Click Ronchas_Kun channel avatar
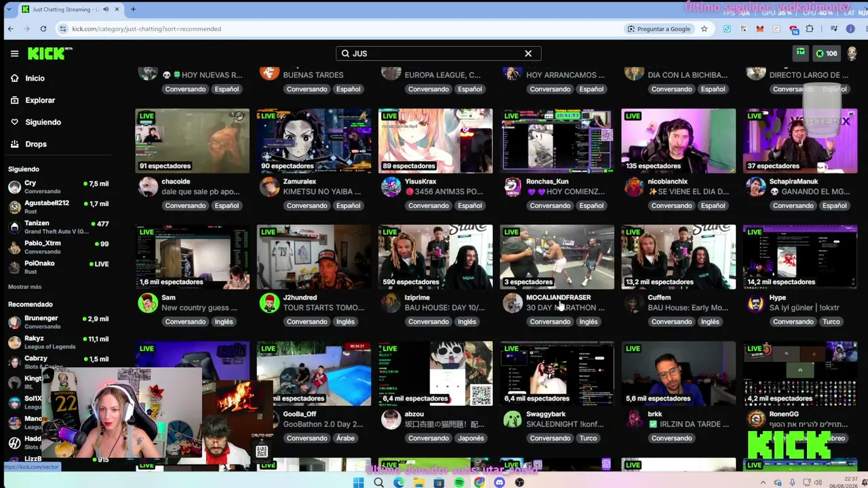This screenshot has height=488, width=868. coord(513,187)
